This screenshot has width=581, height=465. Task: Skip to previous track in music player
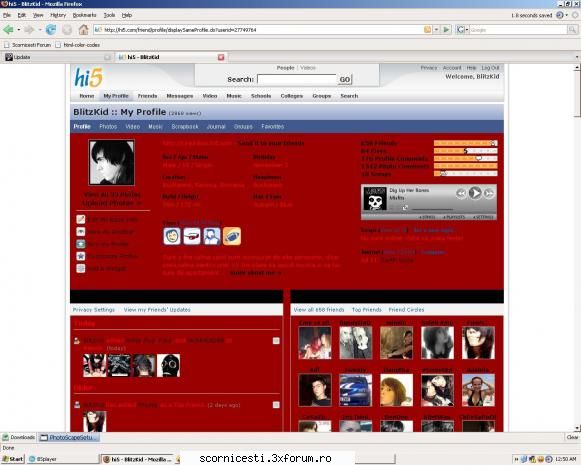461,193
